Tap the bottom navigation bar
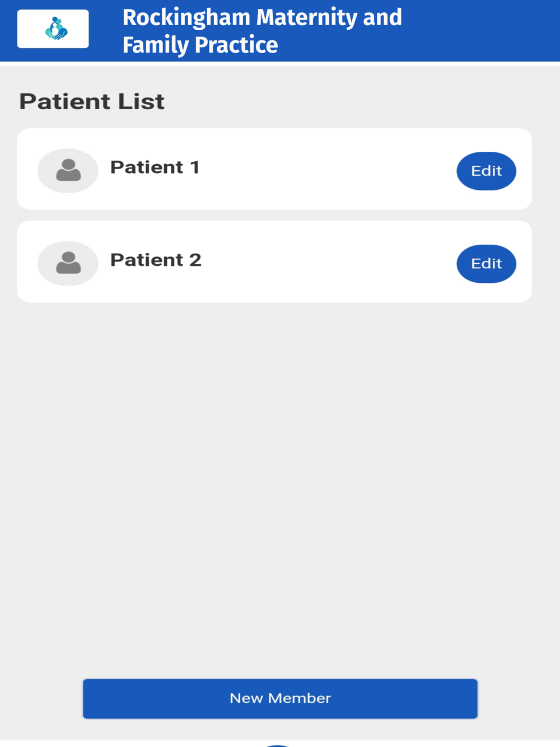Screen dimensions: 560x747 click(280, 743)
